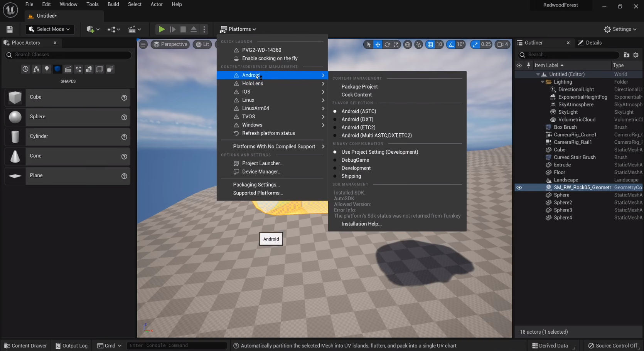Cycle the world/local coordinate system globe
The image size is (644, 351).
click(x=408, y=45)
